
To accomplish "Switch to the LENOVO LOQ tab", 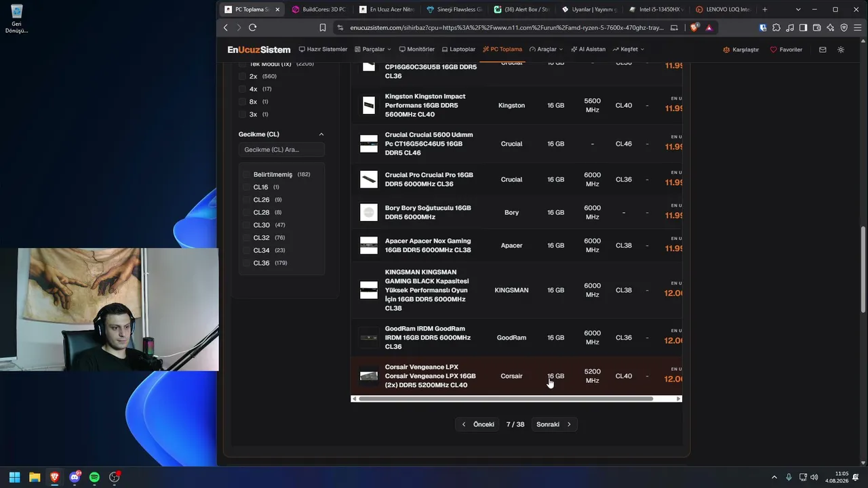I will point(724,9).
